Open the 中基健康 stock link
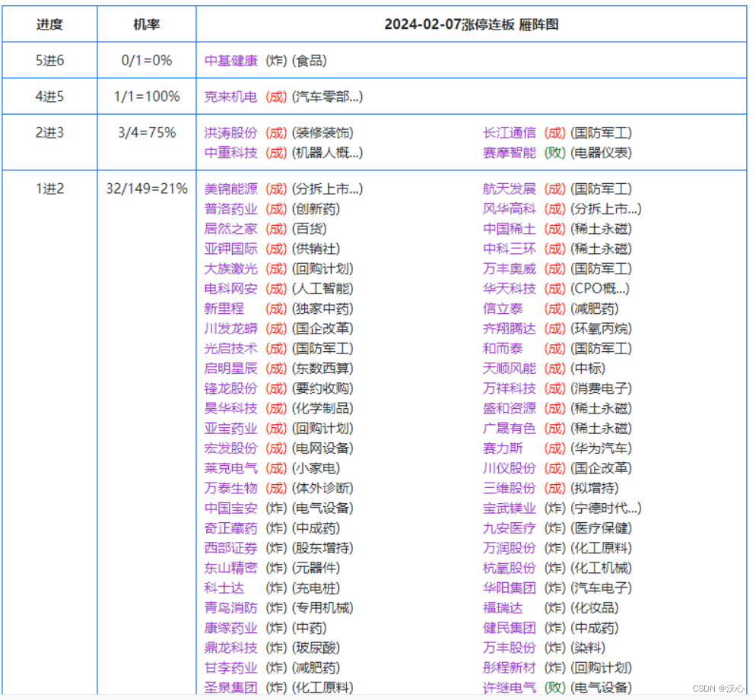This screenshot has height=700, width=756. 231,61
